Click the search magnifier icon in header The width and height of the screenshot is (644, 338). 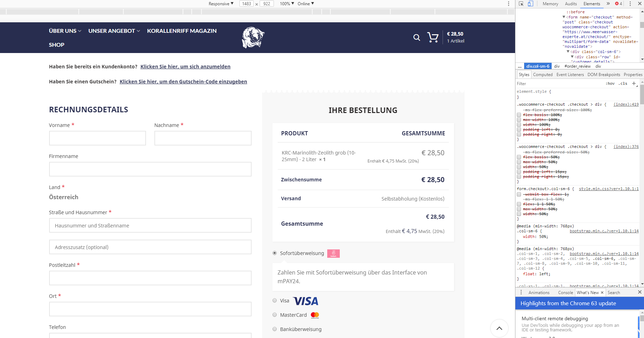pos(416,37)
